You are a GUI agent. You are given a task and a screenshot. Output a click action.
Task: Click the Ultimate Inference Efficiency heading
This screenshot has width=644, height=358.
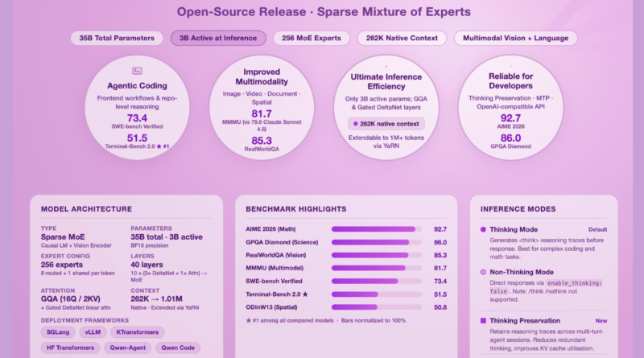coord(386,82)
